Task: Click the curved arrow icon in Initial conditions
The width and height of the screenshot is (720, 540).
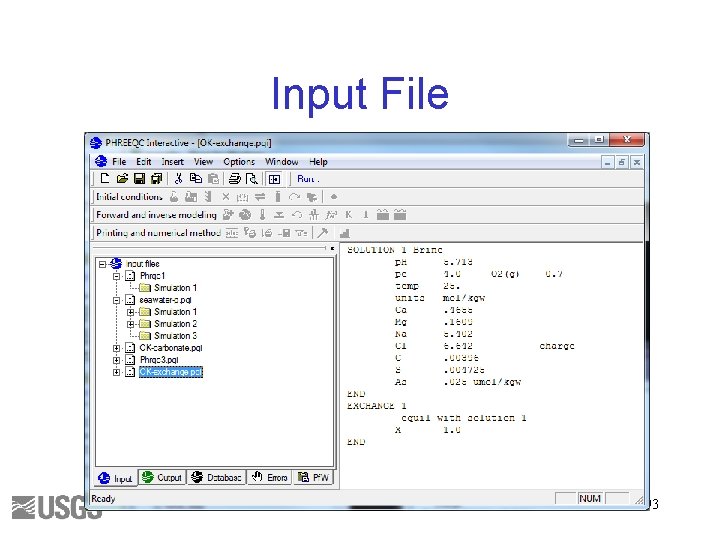Action: pos(294,197)
